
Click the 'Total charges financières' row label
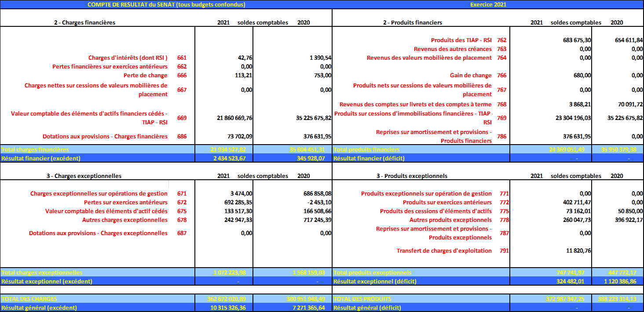(35, 150)
